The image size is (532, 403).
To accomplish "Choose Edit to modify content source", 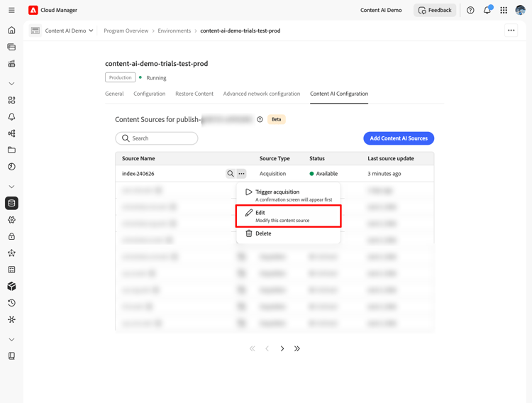I will tap(289, 216).
